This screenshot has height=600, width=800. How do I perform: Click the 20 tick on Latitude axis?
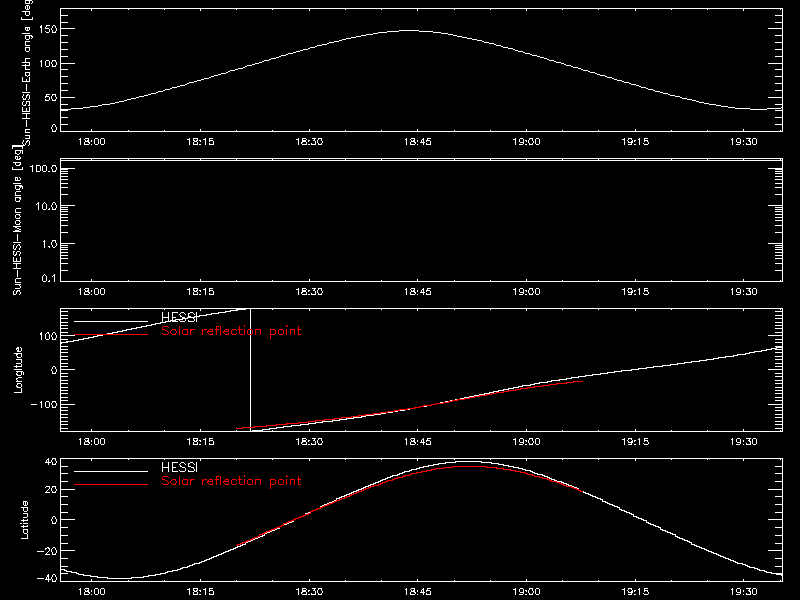51,490
